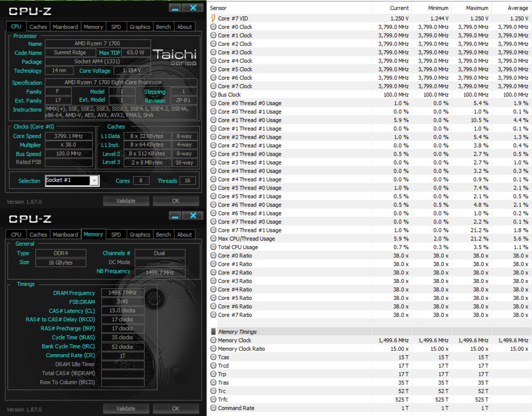Image resolution: width=532 pixels, height=416 pixels.
Task: Click the icon beside Core #0 Thread #0 Usage
Action: tap(213, 103)
